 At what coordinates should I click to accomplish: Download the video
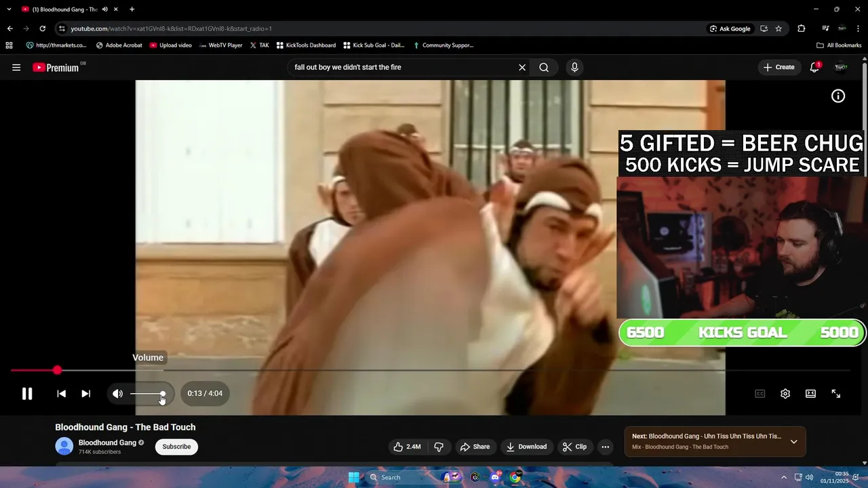coord(526,447)
